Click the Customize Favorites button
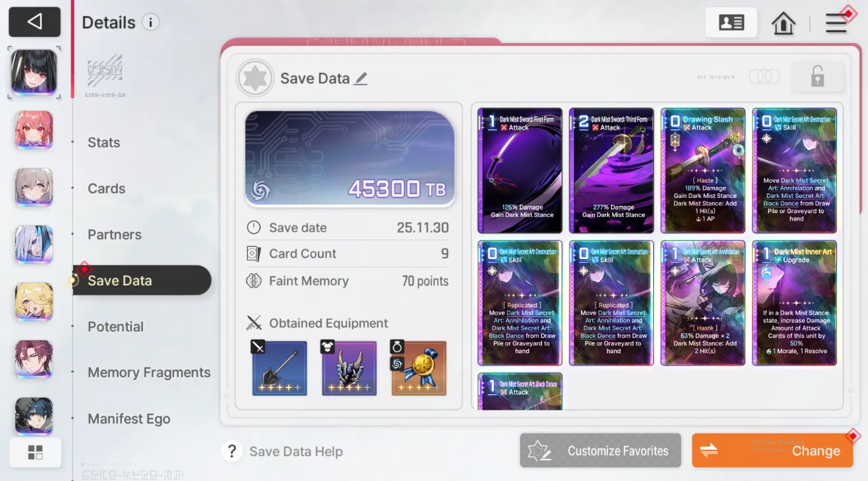Viewport: 868px width, 481px height. [x=600, y=450]
